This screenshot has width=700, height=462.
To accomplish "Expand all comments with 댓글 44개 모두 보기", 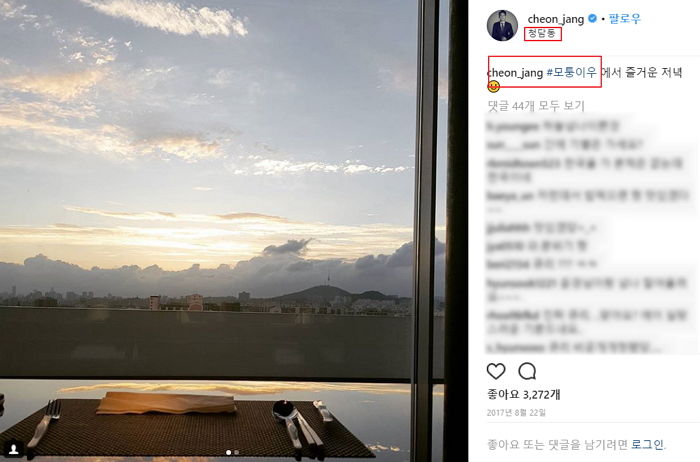I will [536, 106].
